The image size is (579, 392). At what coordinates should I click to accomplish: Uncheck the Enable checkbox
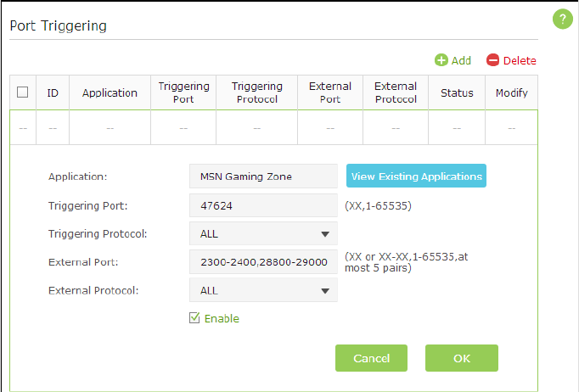[x=194, y=318]
